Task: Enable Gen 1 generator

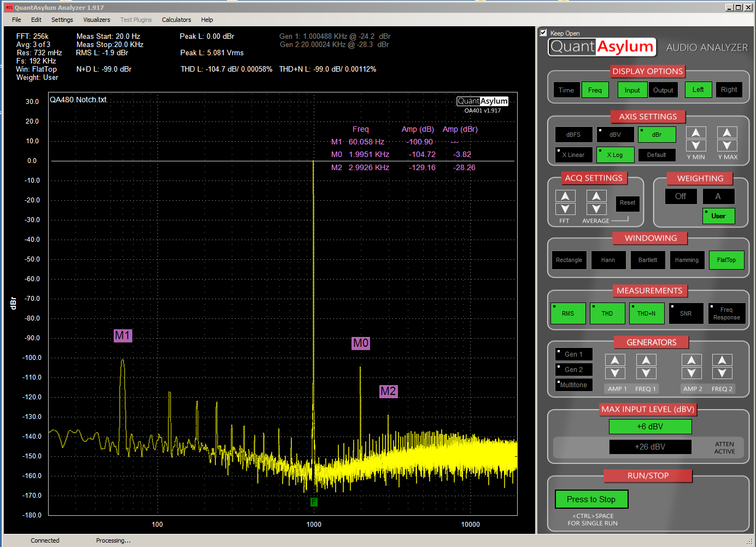Action: click(x=573, y=354)
